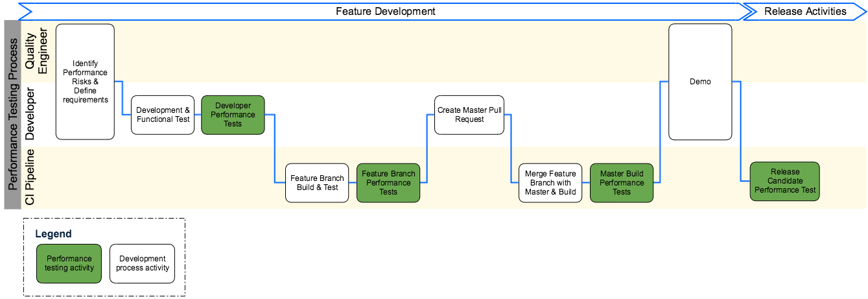868x299 pixels.
Task: Click the Create Master Pull Request box
Action: [469, 115]
